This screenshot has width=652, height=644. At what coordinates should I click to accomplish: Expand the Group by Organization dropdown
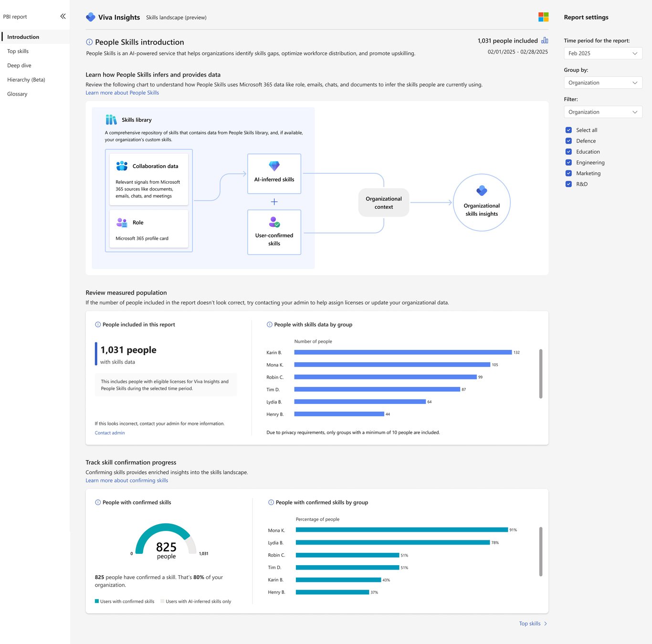[x=603, y=83]
